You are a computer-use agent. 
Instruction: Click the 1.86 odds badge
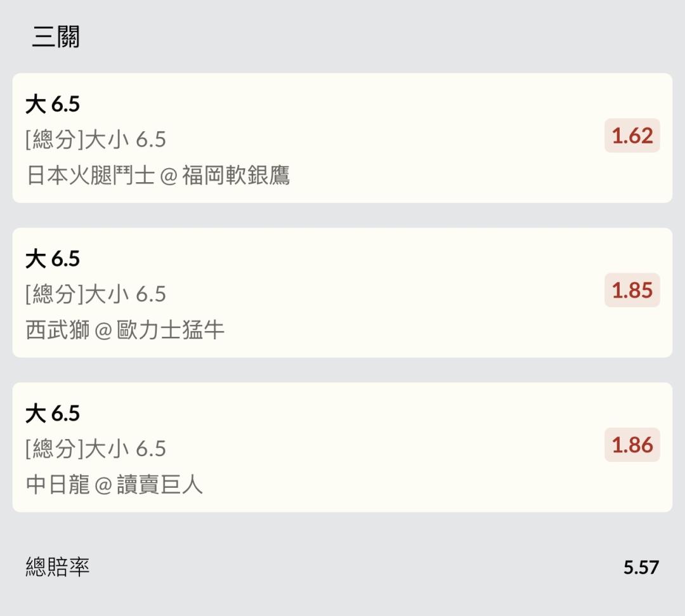pos(632,445)
